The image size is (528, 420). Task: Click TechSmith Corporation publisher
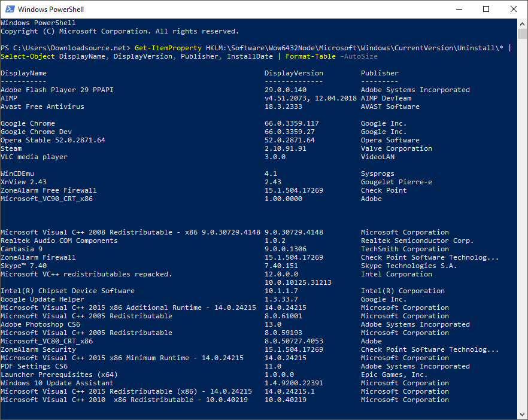tap(405, 249)
